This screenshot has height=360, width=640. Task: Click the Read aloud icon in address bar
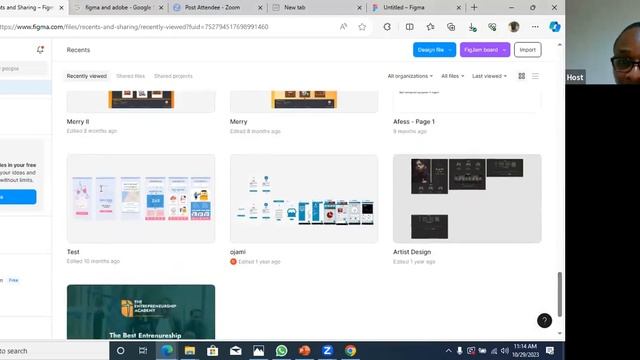coord(343,27)
